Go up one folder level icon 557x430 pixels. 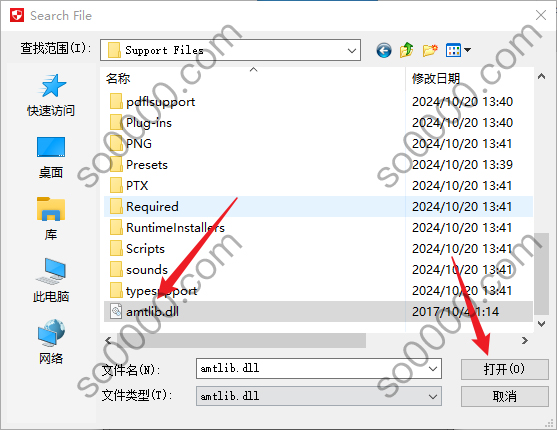[406, 50]
